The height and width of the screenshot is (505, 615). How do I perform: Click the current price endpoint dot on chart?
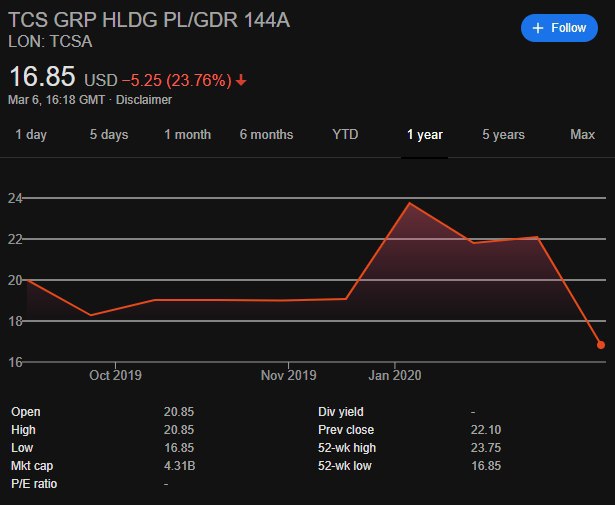click(x=600, y=345)
